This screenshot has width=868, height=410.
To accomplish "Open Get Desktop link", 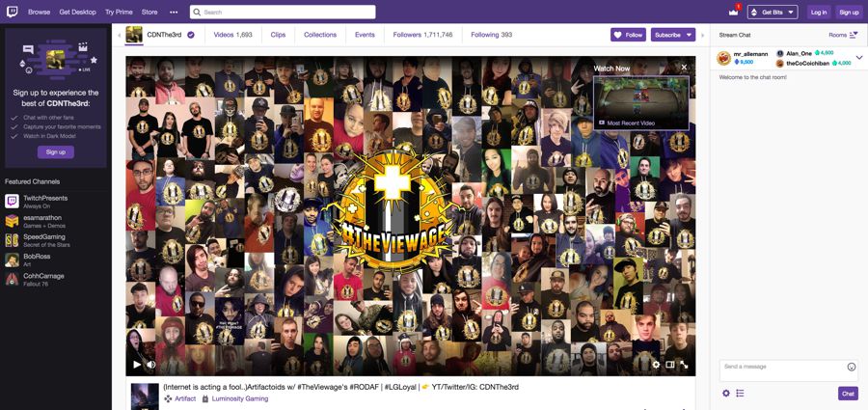I will pyautogui.click(x=77, y=12).
